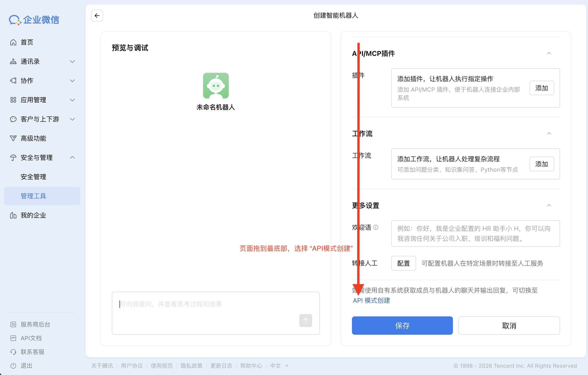This screenshot has width=588, height=375.
Task: Expand the 通讯录 menu chevron
Action: [x=72, y=62]
